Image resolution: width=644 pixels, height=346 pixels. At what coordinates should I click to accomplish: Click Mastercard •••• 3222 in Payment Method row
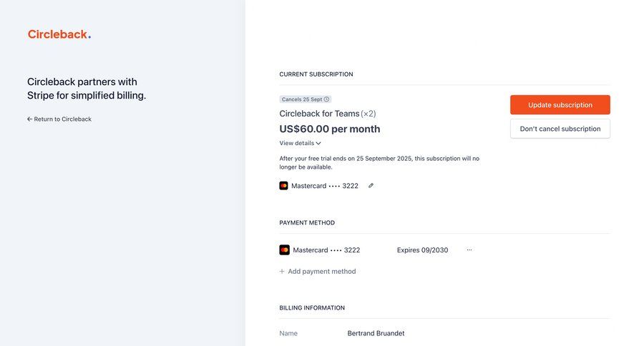pos(326,250)
